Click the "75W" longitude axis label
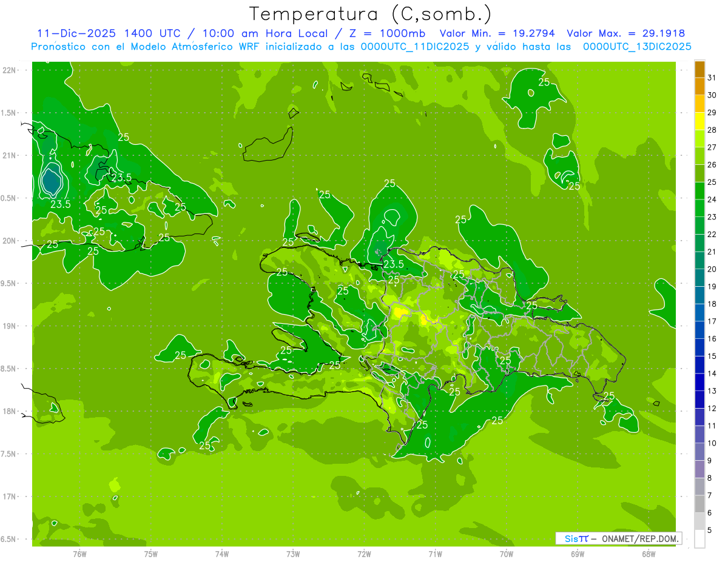Viewport: 728px width, 562px height. point(151,554)
